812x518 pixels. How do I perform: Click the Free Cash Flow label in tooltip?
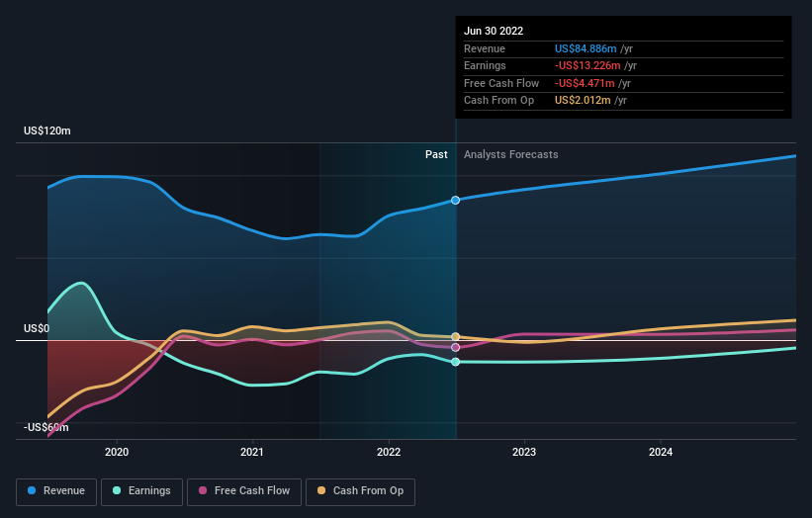501,83
